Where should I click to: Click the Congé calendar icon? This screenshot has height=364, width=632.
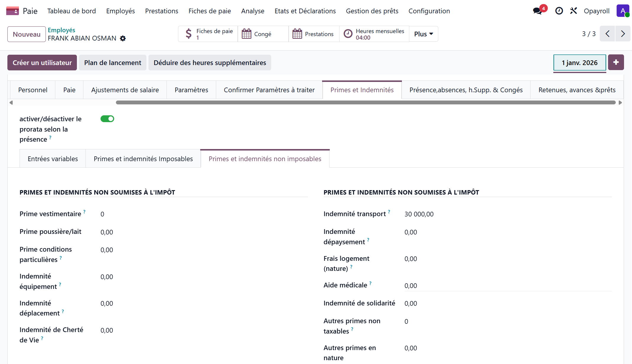click(246, 34)
